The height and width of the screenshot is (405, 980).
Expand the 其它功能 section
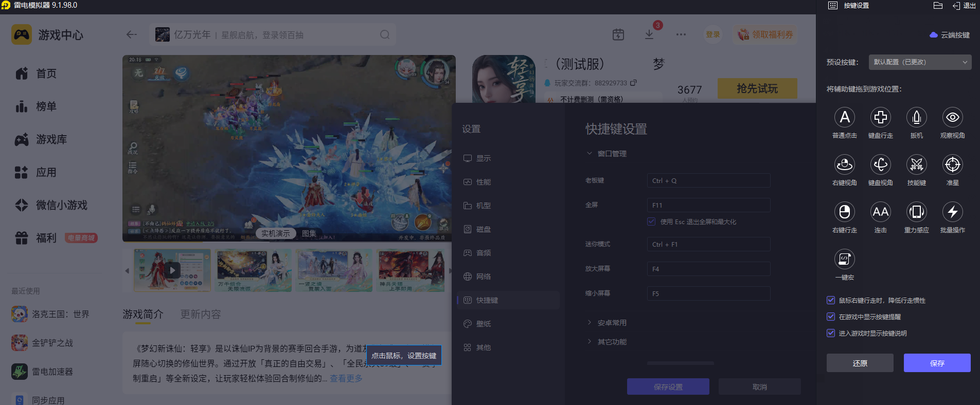pos(607,342)
